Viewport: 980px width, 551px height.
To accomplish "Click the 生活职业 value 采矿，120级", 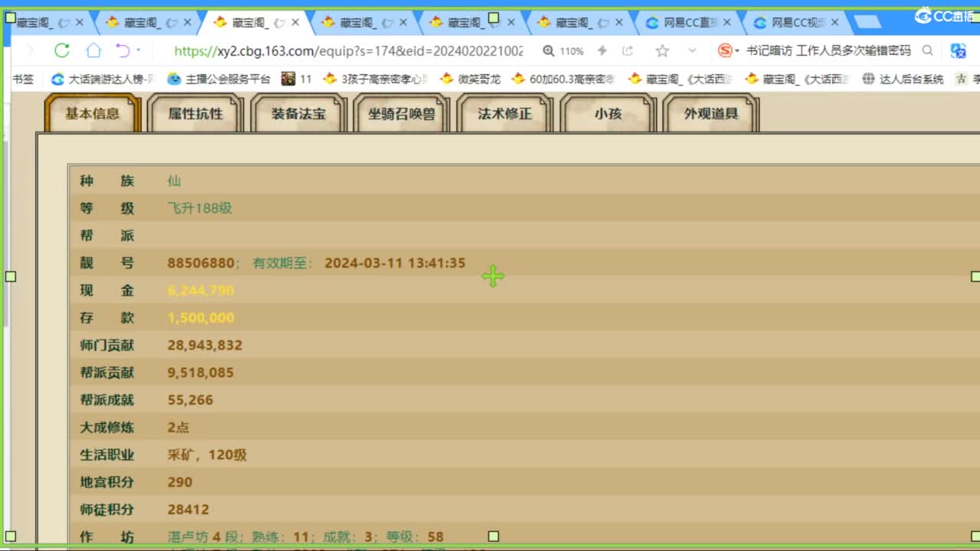I will point(207,455).
